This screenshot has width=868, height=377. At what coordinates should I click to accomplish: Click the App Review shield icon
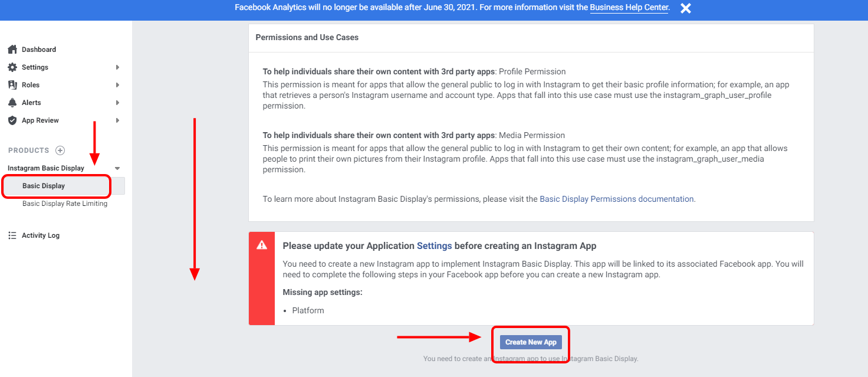tap(12, 120)
